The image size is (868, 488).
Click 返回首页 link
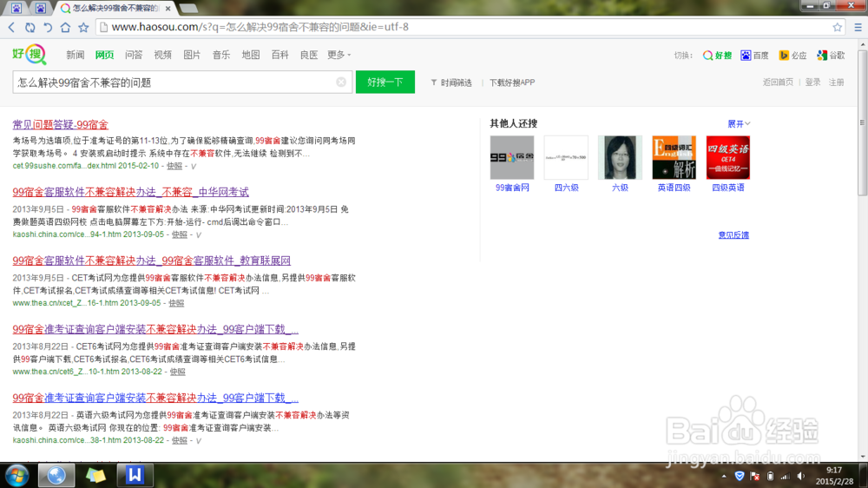pos(778,82)
